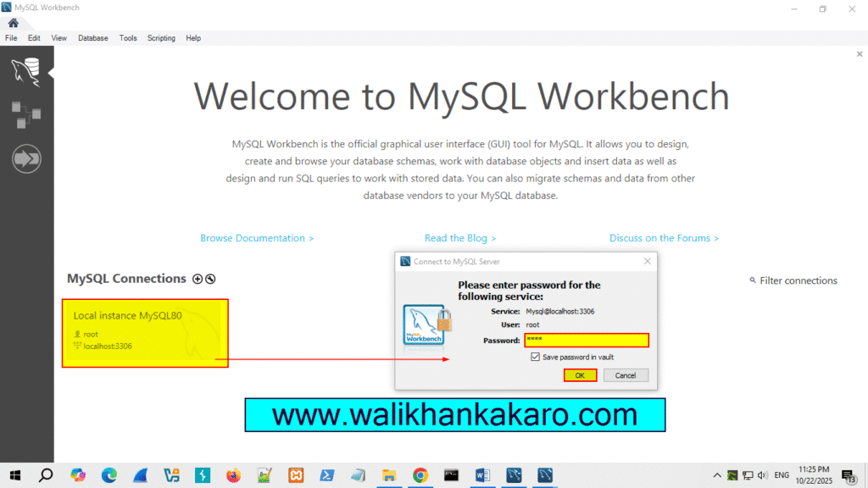
Task: Open the Read the Blog link
Action: pyautogui.click(x=460, y=238)
